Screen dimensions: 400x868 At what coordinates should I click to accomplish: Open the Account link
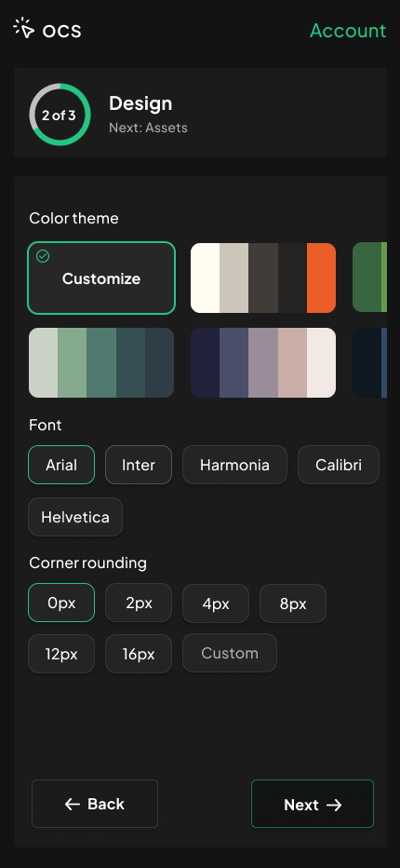tap(348, 31)
